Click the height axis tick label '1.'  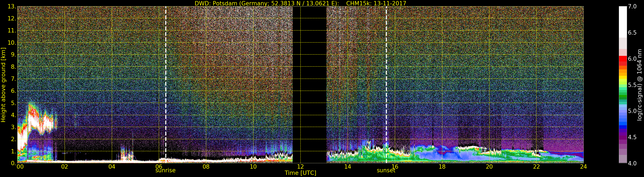(x=14, y=151)
